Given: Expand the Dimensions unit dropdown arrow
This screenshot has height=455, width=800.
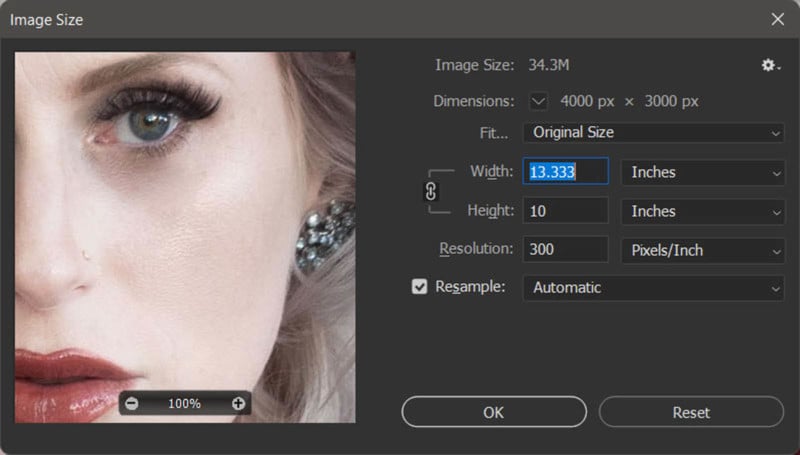Looking at the screenshot, I should [x=538, y=101].
